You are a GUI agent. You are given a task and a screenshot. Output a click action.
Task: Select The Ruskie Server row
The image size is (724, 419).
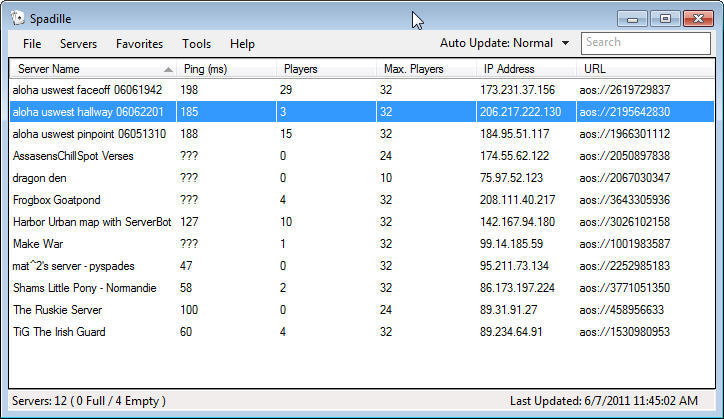(362, 310)
